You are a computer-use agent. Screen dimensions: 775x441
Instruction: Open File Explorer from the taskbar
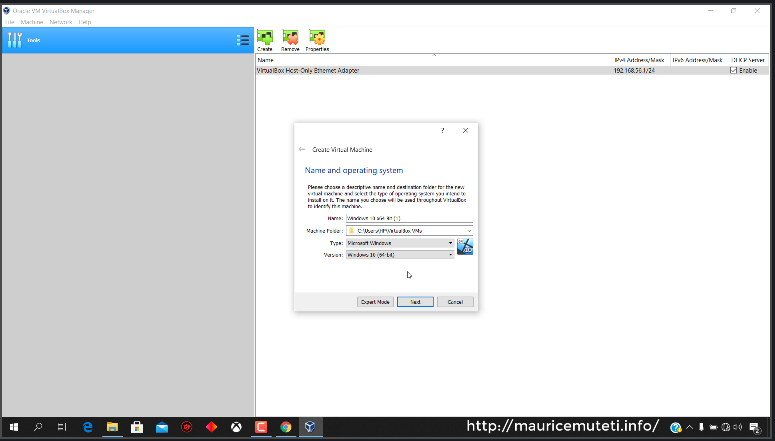[112, 427]
